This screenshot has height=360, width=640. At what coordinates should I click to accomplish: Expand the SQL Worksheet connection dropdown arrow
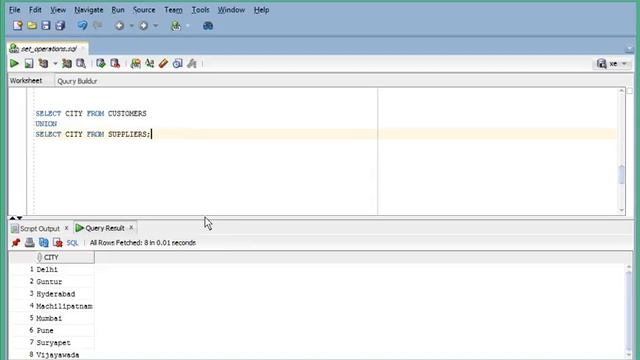188,26
